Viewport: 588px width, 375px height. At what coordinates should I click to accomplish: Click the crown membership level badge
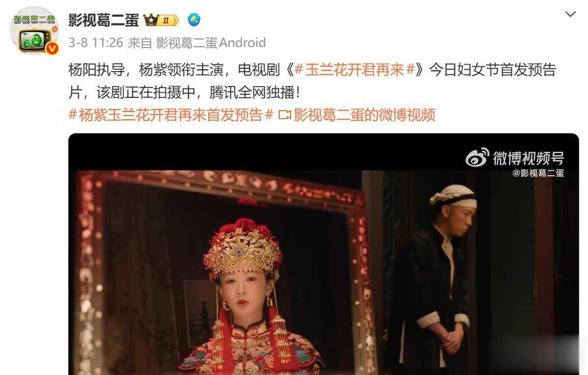161,20
